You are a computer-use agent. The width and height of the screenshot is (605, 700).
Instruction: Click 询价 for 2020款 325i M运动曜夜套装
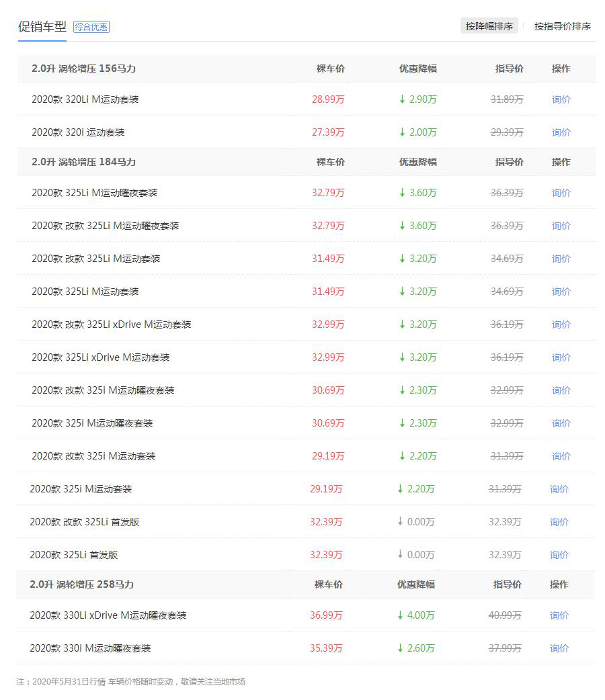point(561,423)
